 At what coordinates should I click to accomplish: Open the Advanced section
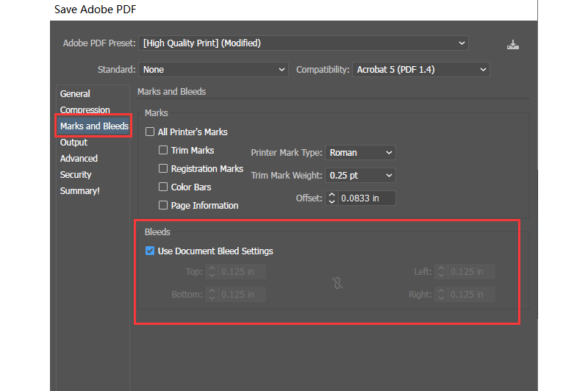(x=79, y=159)
